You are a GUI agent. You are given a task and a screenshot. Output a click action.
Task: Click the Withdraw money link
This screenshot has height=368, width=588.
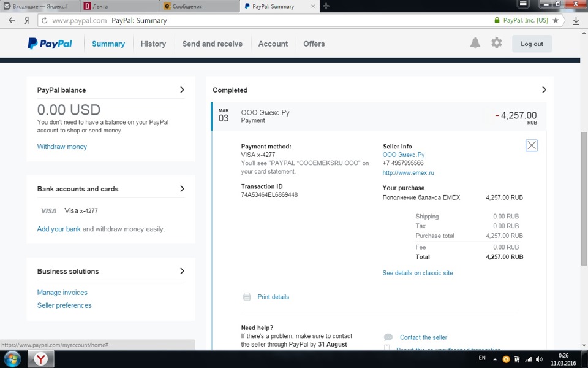point(62,147)
